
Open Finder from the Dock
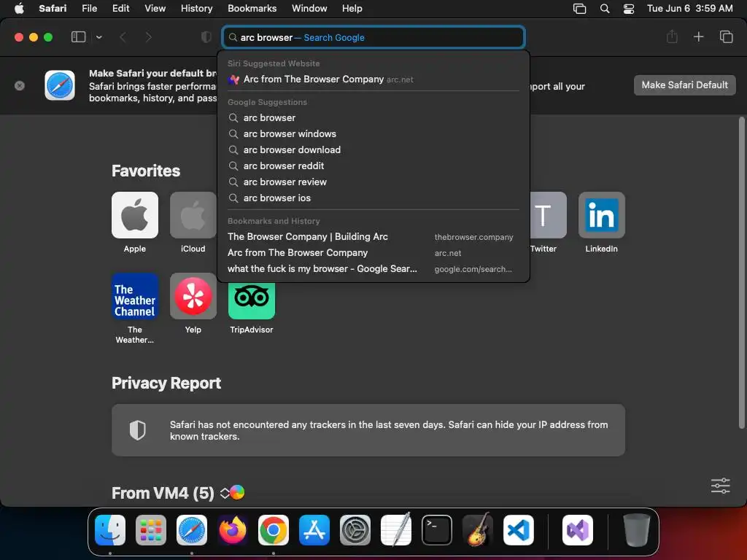(110, 530)
